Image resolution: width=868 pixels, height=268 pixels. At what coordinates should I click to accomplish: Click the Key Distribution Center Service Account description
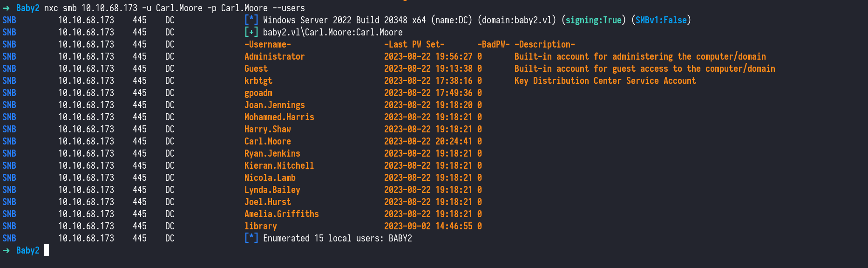[605, 81]
